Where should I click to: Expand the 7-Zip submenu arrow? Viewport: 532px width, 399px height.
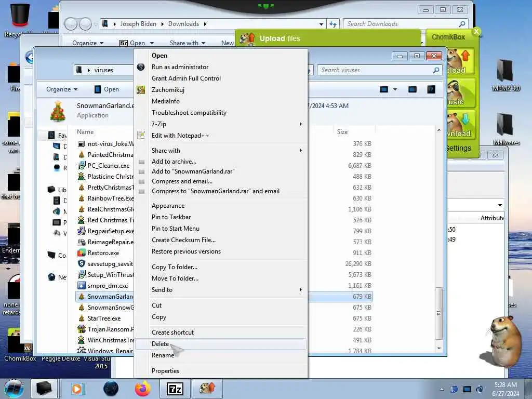click(x=300, y=124)
